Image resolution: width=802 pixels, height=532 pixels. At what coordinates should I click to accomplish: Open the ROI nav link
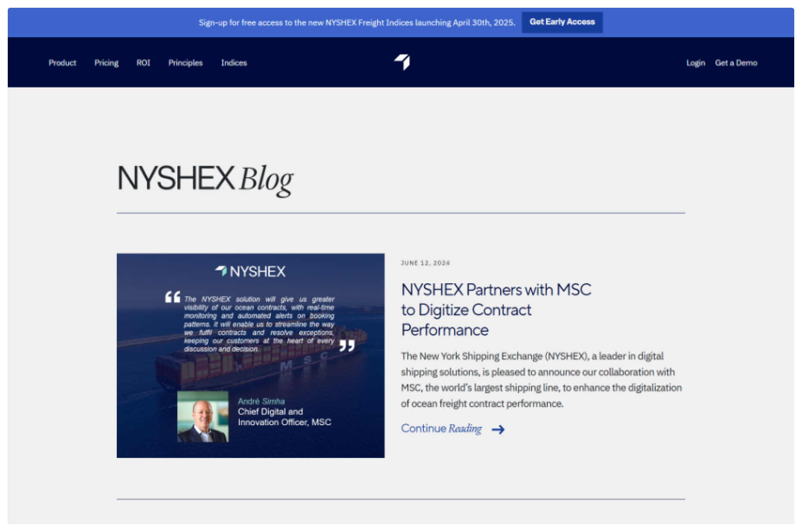coord(143,63)
